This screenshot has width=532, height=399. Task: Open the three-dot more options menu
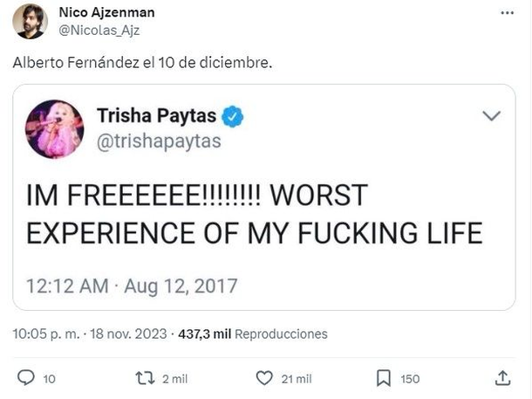click(508, 13)
